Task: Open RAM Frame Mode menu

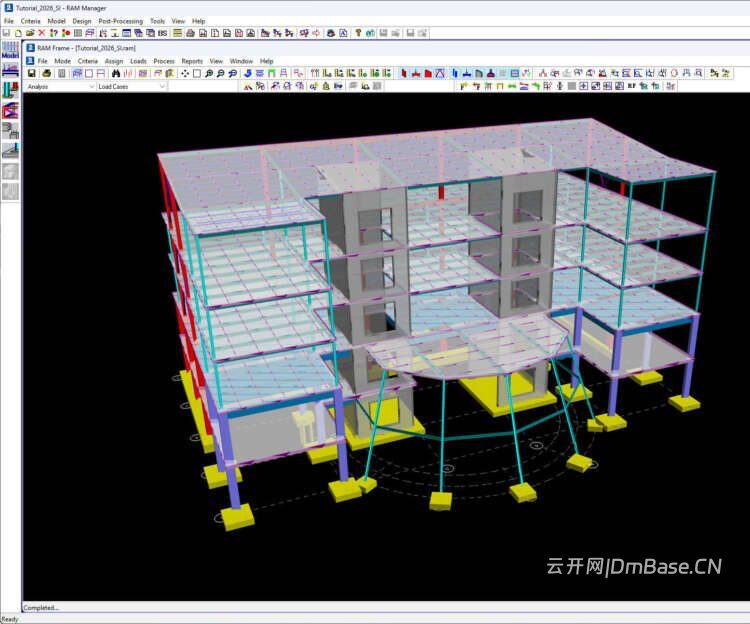Action: point(62,61)
